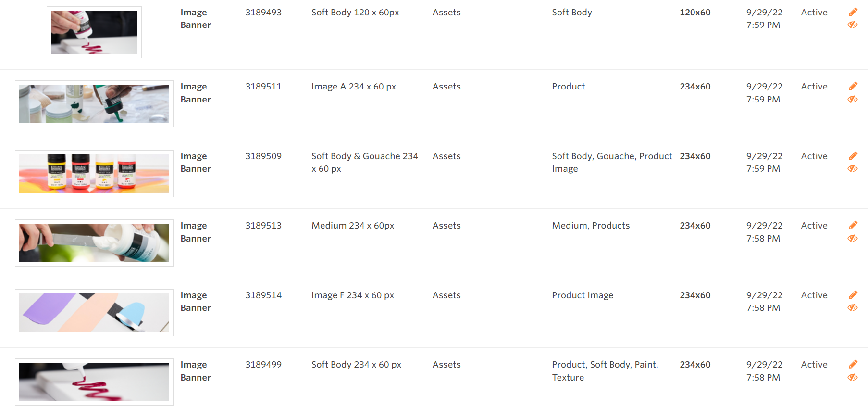Image resolution: width=868 pixels, height=407 pixels.
Task: Open the Medium banner preview thumbnail
Action: coord(94,243)
